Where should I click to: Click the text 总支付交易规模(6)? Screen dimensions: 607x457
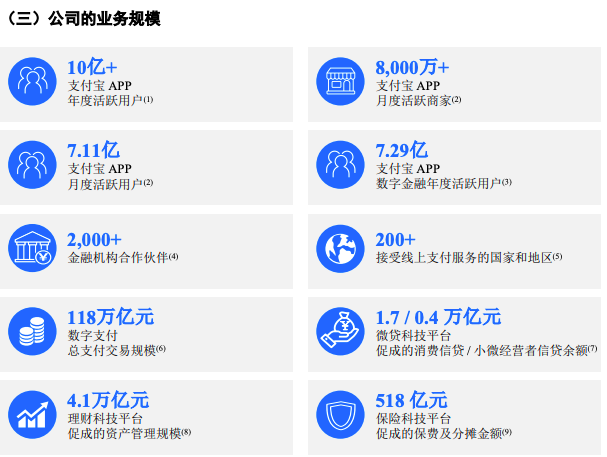click(117, 350)
